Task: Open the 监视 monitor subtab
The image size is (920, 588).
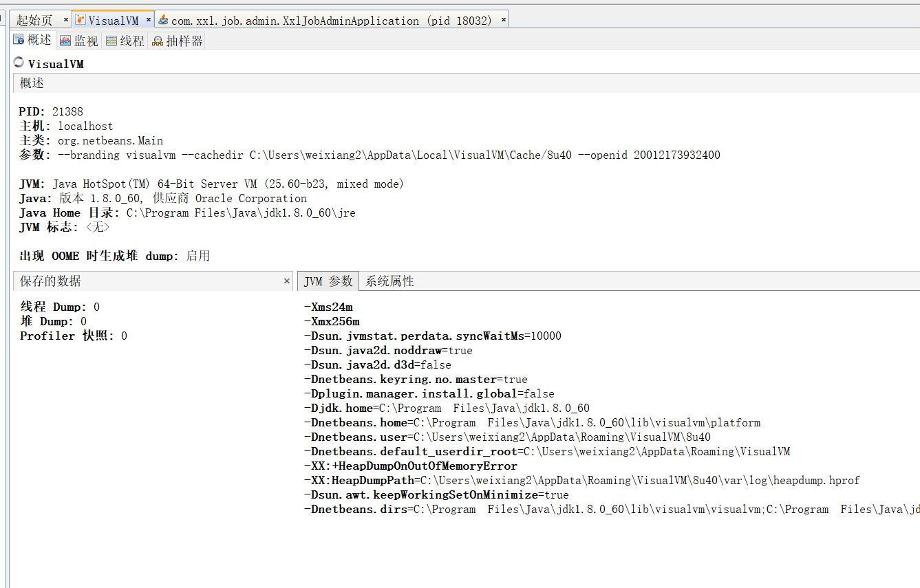Action: pos(79,41)
